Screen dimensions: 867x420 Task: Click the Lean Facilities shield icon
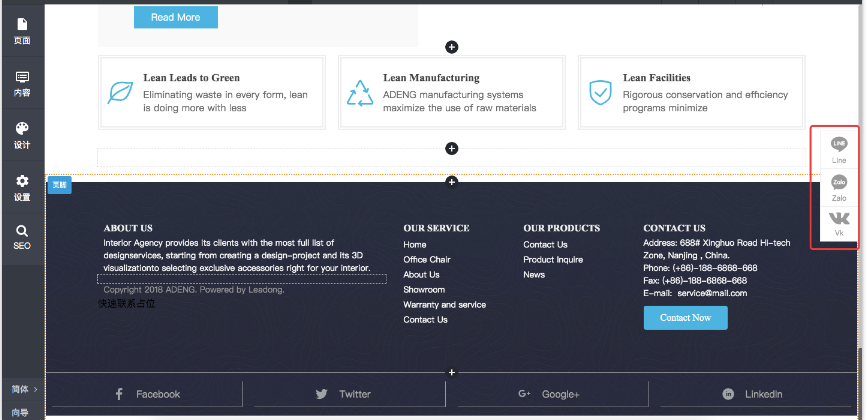click(599, 93)
